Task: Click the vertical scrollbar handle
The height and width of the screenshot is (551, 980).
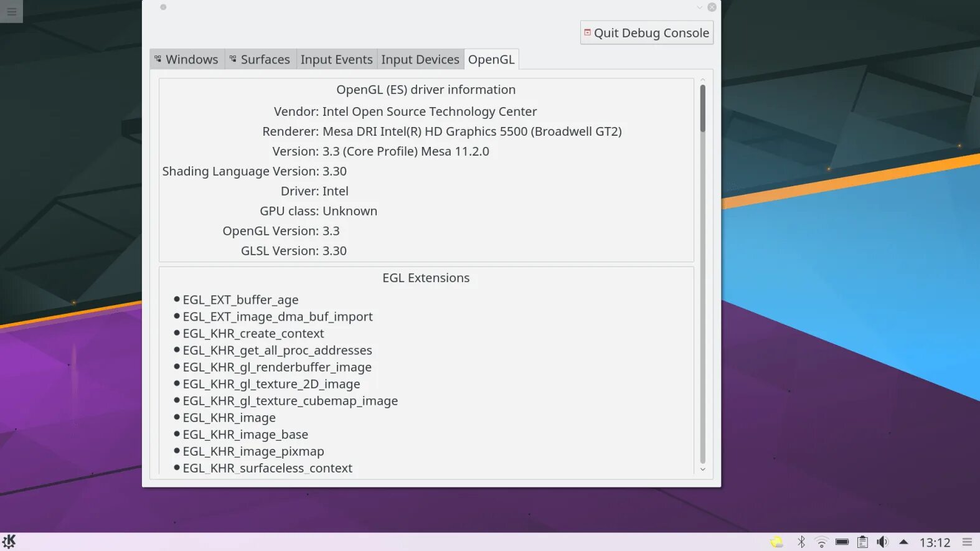Action: pyautogui.click(x=702, y=108)
